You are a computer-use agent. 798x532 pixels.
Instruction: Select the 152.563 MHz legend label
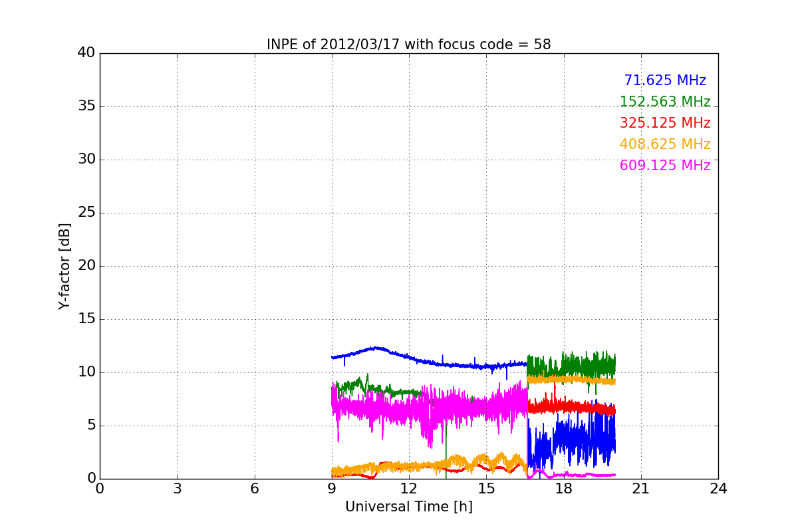pos(665,102)
